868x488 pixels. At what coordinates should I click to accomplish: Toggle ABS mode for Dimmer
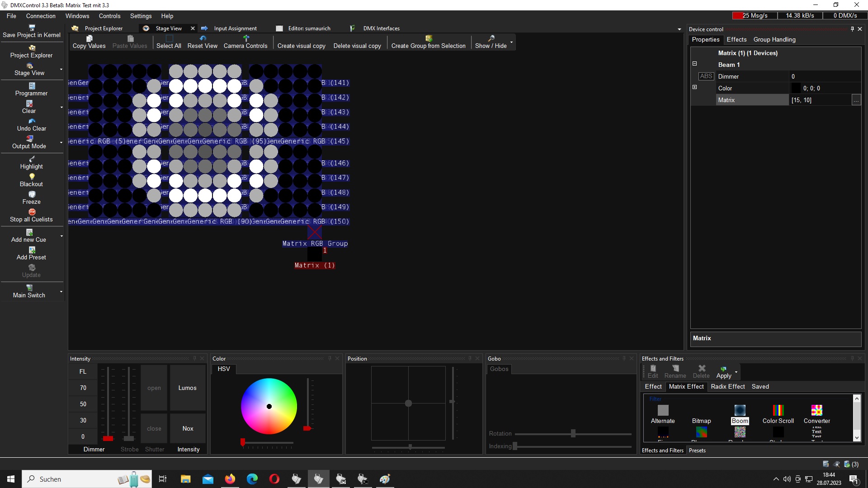(x=706, y=76)
